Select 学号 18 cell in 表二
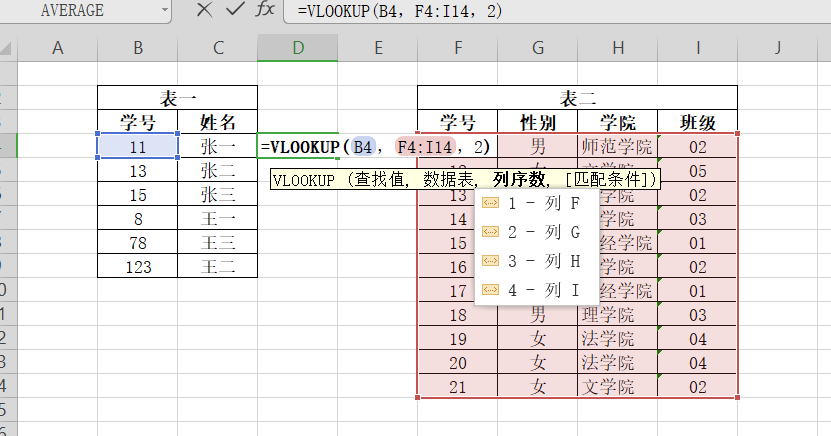Image resolution: width=831 pixels, height=436 pixels. (458, 314)
